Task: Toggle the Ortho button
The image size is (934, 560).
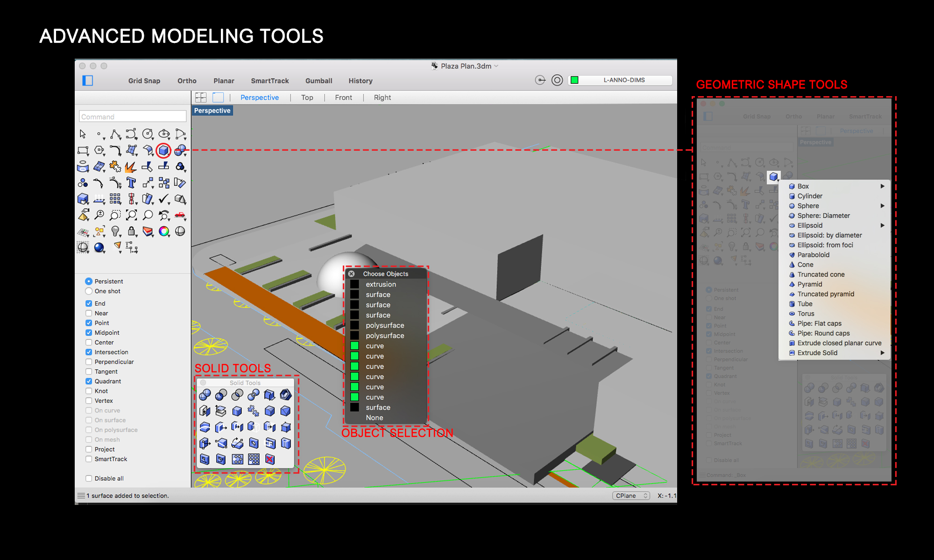Action: tap(187, 81)
